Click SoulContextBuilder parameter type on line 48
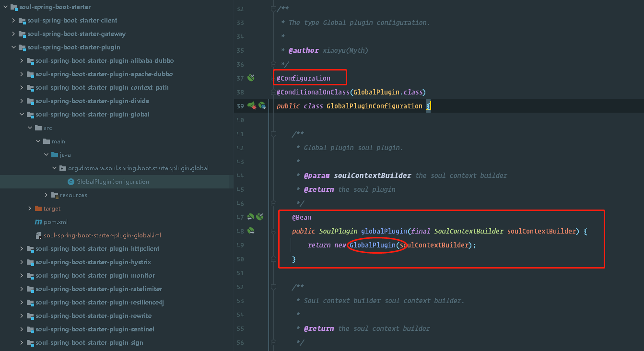644x351 pixels. coord(468,231)
